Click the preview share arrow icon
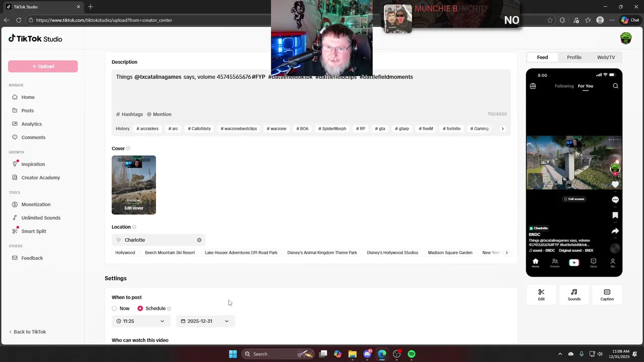Image resolution: width=644 pixels, height=362 pixels. pos(615,231)
